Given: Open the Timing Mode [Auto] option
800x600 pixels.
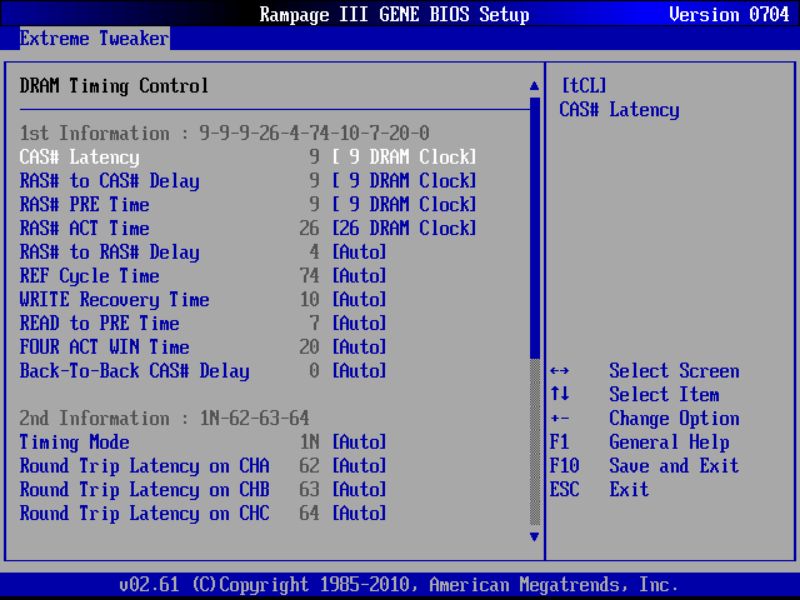Looking at the screenshot, I should [x=359, y=442].
